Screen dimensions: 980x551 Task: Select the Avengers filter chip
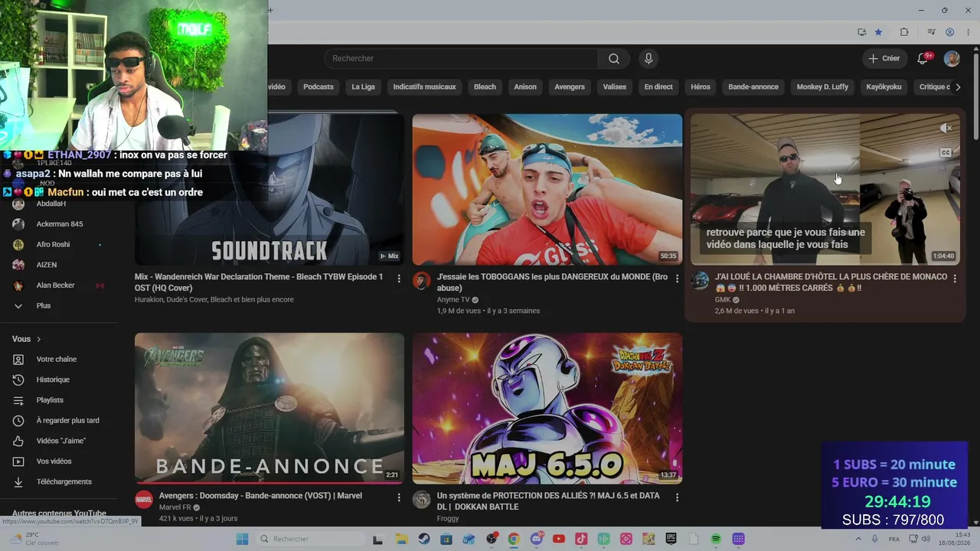tap(570, 86)
